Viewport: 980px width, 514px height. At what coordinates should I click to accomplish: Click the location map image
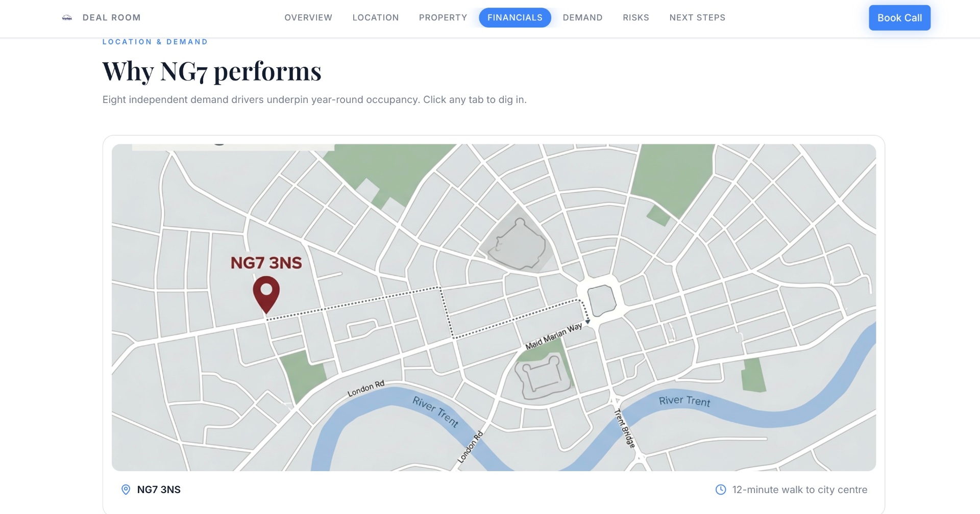pyautogui.click(x=494, y=307)
